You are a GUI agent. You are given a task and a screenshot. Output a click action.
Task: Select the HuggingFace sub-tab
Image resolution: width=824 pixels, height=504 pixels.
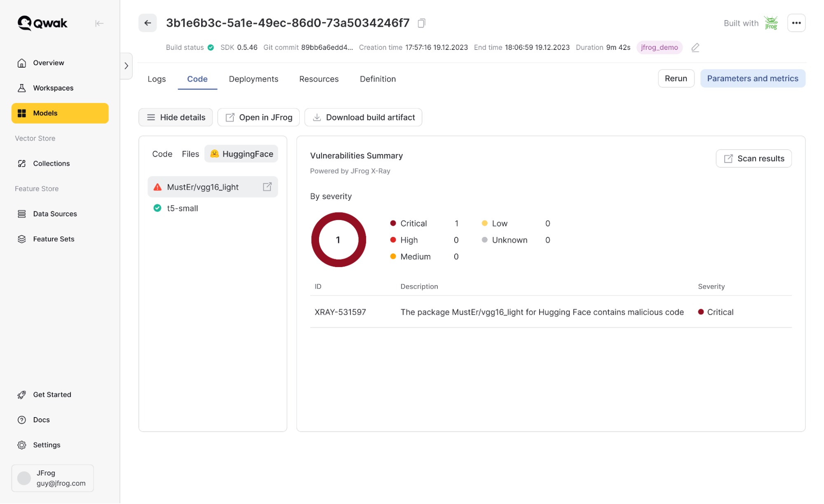242,154
